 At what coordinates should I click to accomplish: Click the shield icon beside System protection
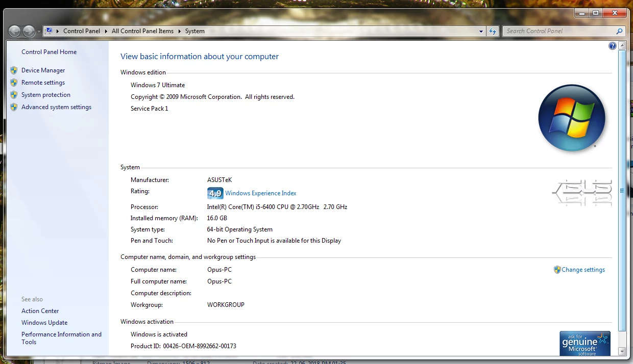(14, 95)
